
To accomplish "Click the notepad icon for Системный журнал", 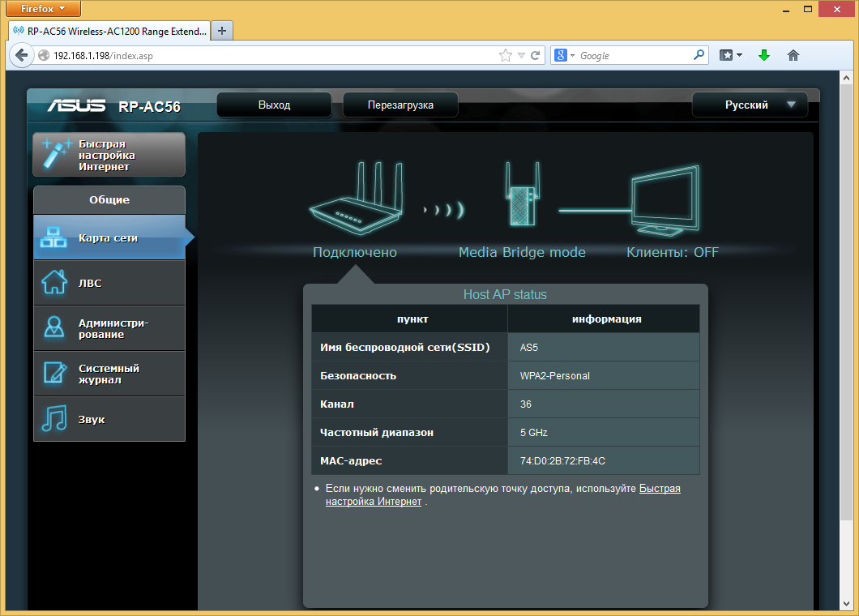I will click(x=55, y=373).
